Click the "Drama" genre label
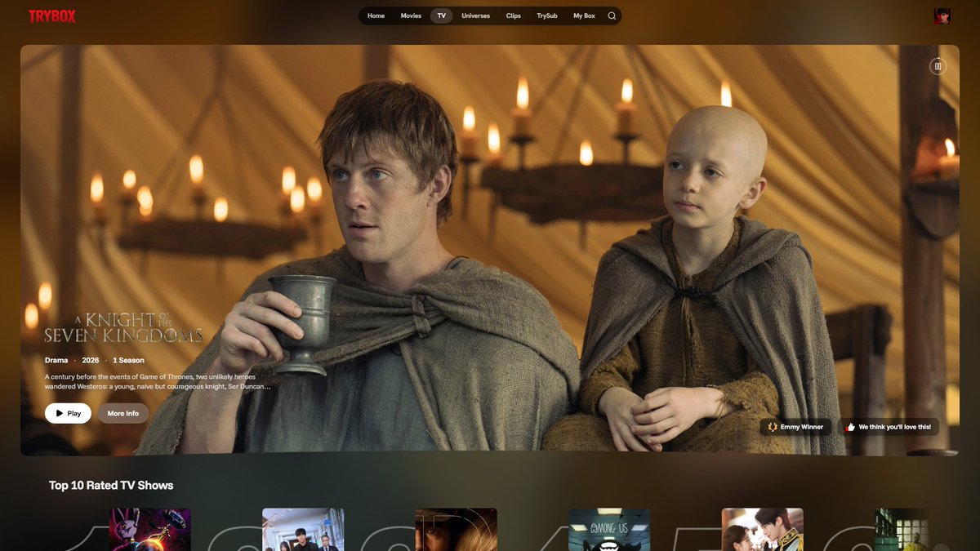980x551 pixels. click(56, 360)
